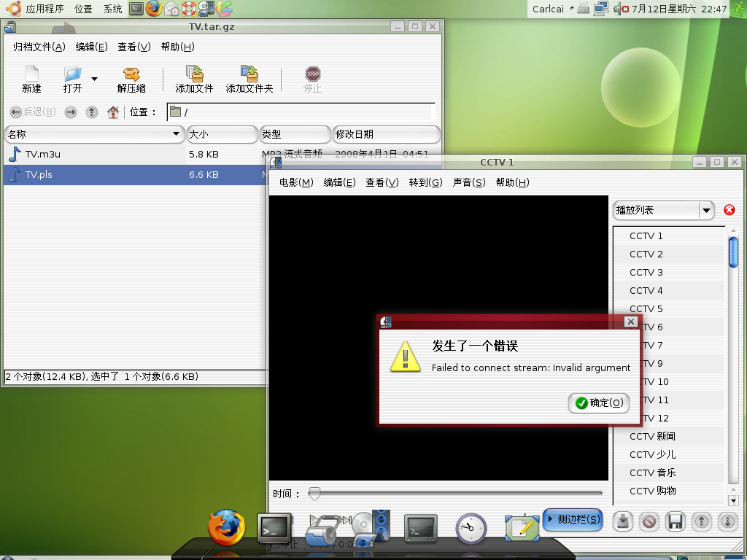
Task: Select CCTV 新闻 in playlist
Action: pos(669,436)
